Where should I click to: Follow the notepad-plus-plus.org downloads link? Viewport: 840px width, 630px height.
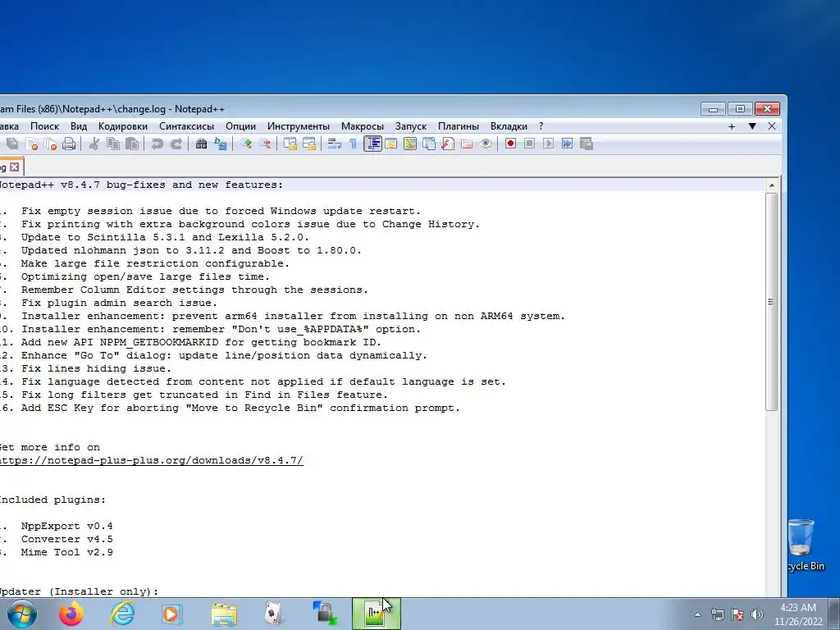pyautogui.click(x=151, y=460)
